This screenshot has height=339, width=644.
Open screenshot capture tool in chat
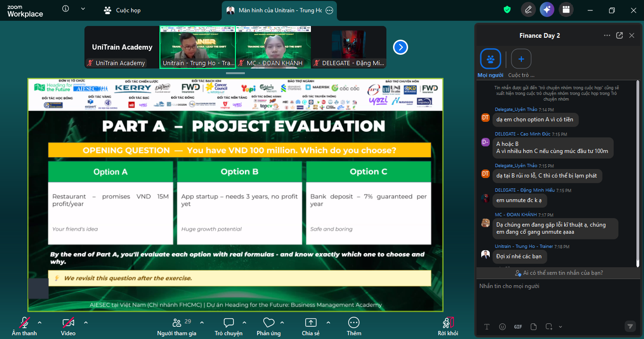(549, 327)
